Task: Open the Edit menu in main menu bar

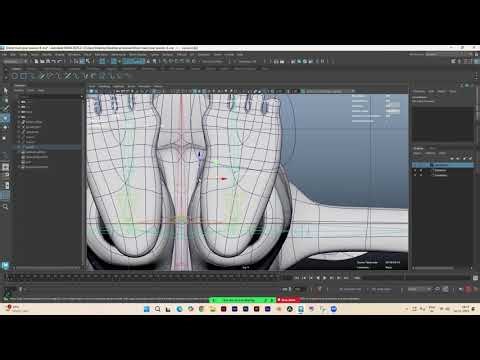Action: pos(13,54)
